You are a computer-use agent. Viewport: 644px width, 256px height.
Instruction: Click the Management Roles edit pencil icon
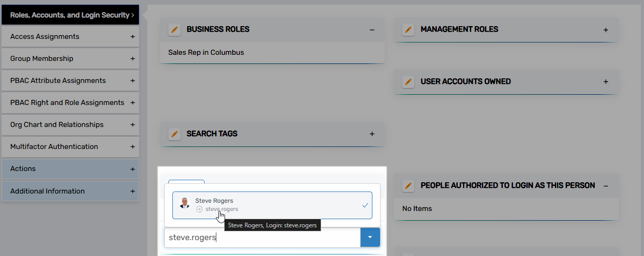pyautogui.click(x=408, y=30)
